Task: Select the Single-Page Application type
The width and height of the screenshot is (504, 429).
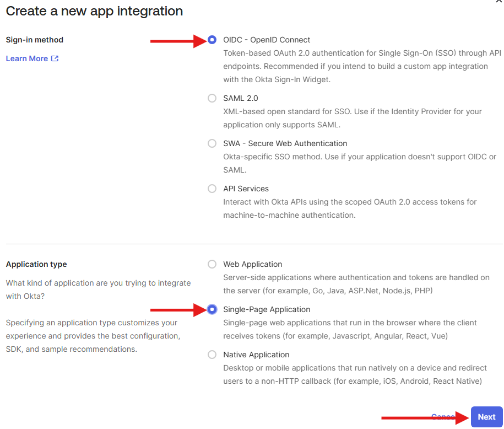Action: 212,309
